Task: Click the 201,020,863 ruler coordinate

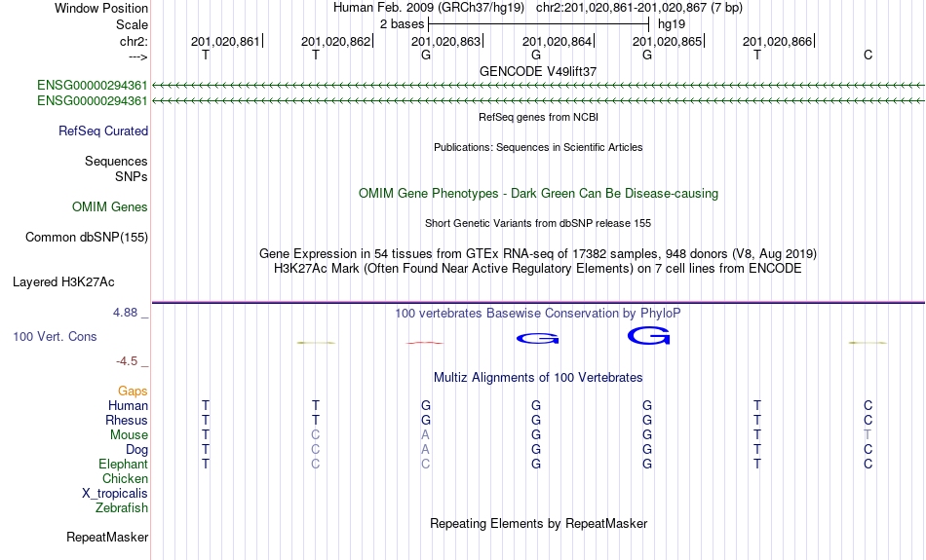Action: (445, 41)
